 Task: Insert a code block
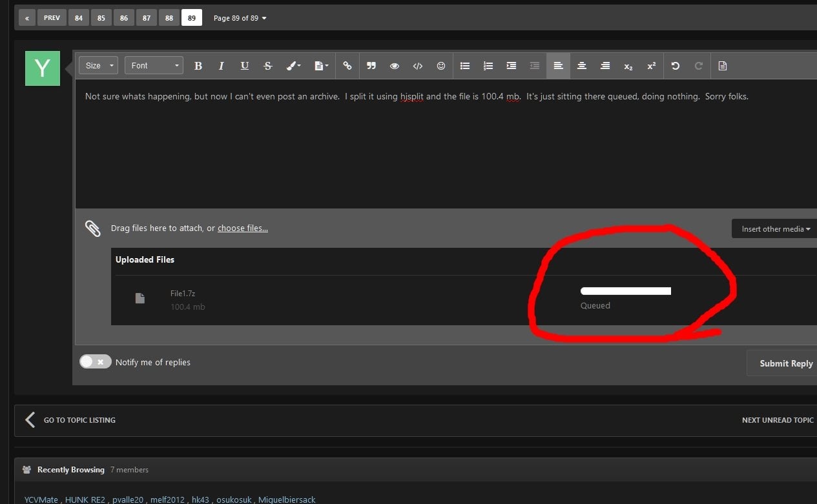418,66
